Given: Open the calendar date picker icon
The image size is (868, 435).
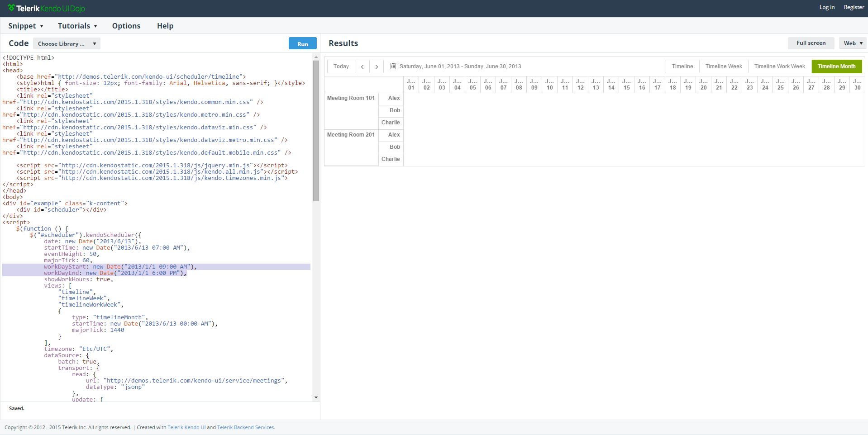Looking at the screenshot, I should [x=393, y=66].
